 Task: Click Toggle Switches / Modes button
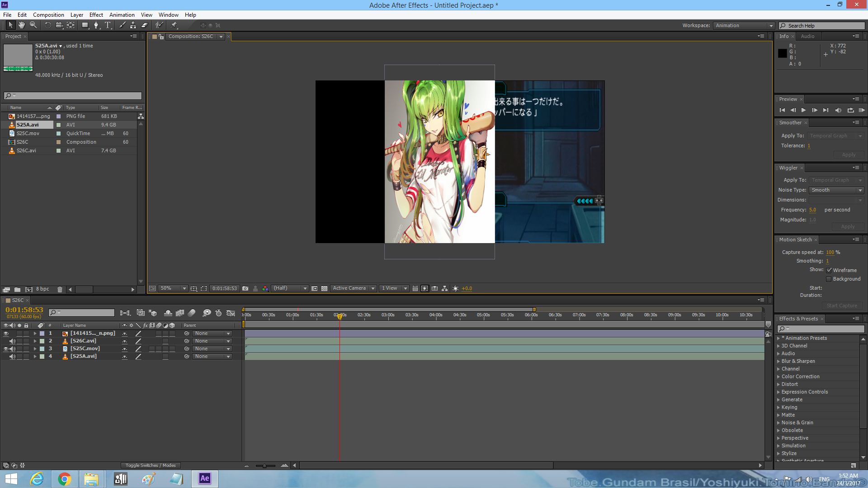151,465
